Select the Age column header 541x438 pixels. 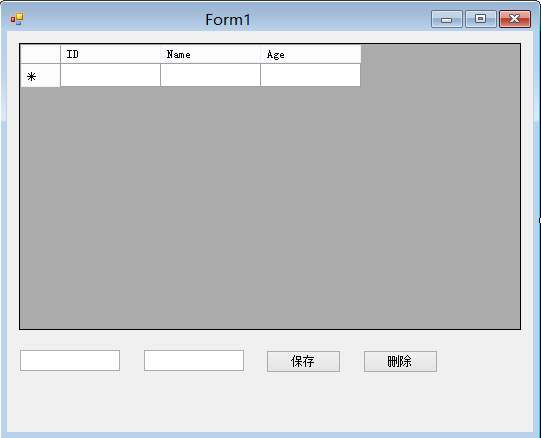311,54
